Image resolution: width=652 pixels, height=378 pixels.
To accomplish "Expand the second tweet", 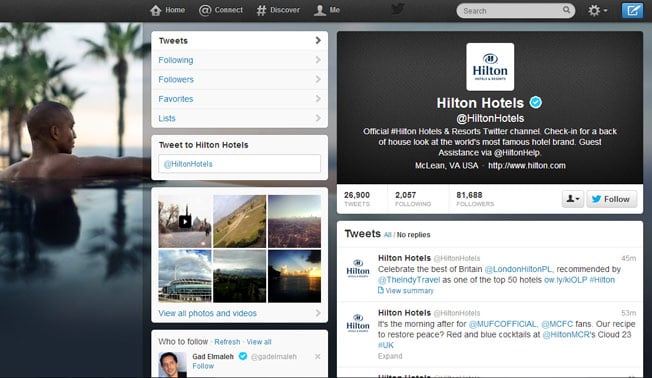I will pyautogui.click(x=390, y=356).
